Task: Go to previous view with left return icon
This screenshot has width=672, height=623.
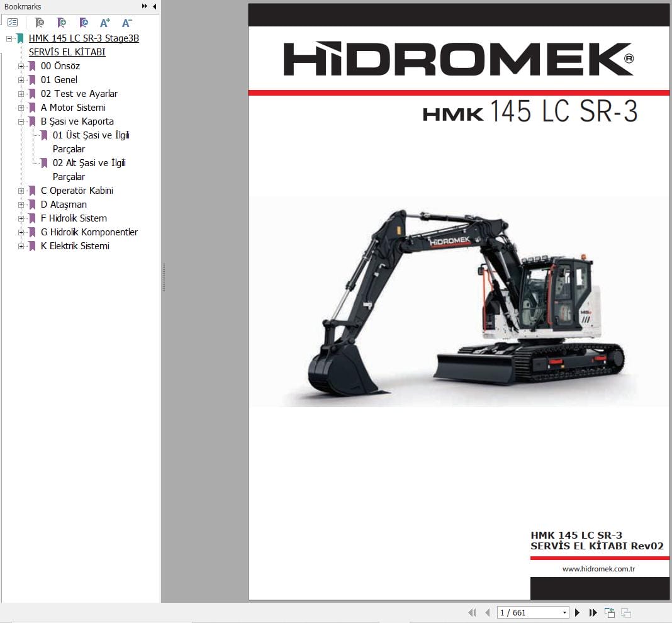Action: [x=608, y=612]
